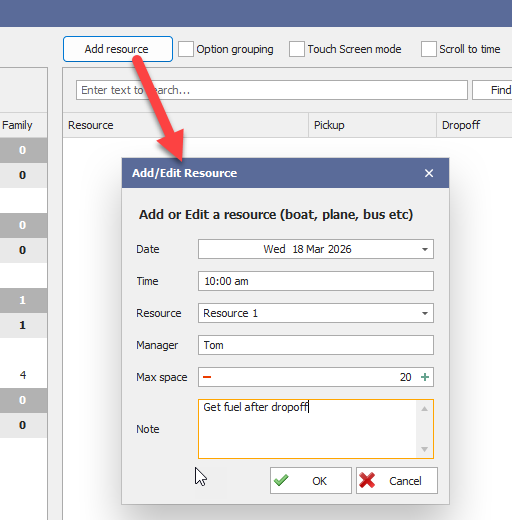Click the Time input field
This screenshot has height=520, width=512.
[x=316, y=281]
